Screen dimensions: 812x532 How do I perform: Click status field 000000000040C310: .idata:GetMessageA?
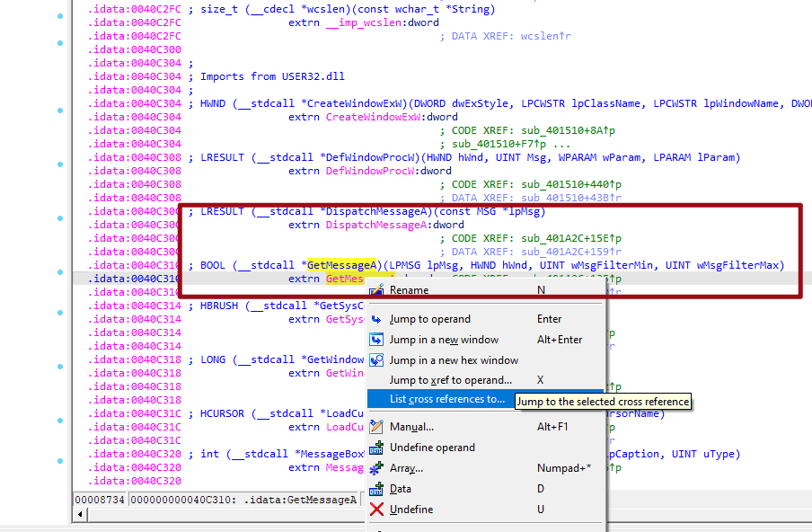point(244,500)
